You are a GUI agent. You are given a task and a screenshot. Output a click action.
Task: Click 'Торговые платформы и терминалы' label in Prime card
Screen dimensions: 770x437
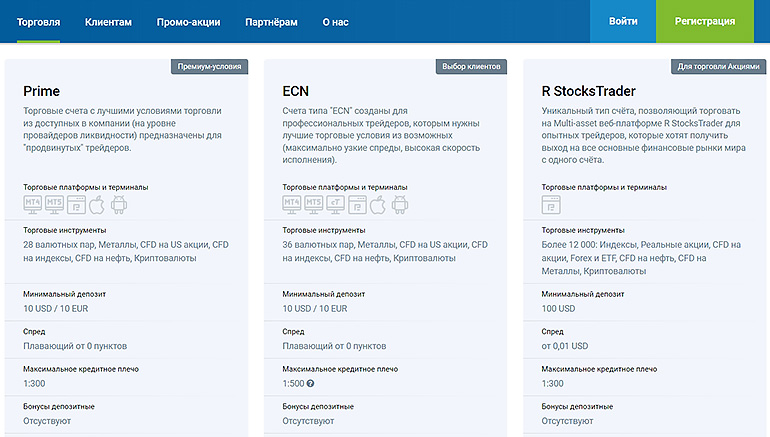pyautogui.click(x=85, y=187)
